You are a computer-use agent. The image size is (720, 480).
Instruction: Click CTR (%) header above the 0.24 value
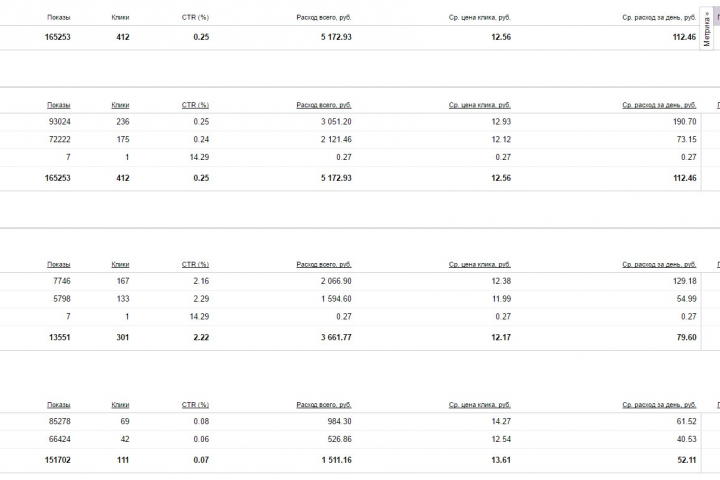tap(195, 105)
